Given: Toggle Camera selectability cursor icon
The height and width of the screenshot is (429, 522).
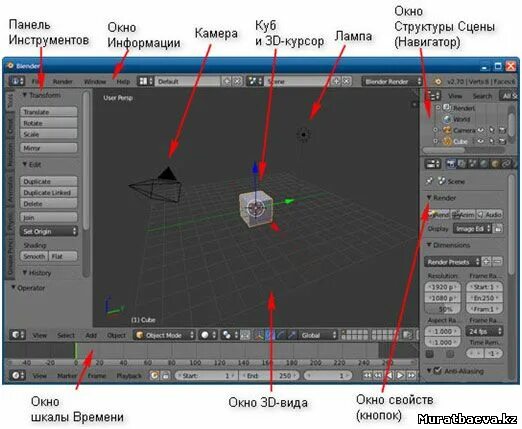Looking at the screenshot, I should pos(492,130).
